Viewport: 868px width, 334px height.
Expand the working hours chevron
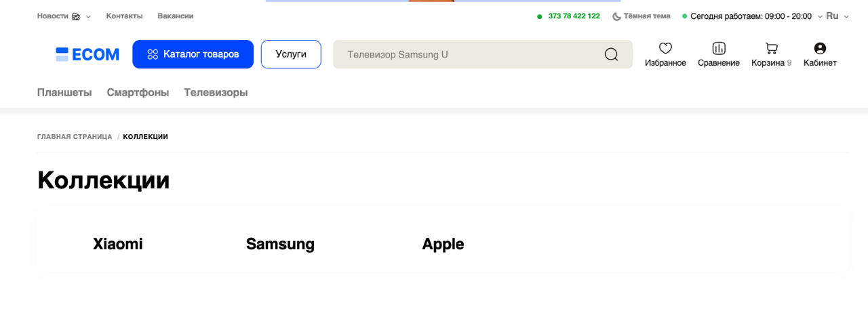pos(820,16)
